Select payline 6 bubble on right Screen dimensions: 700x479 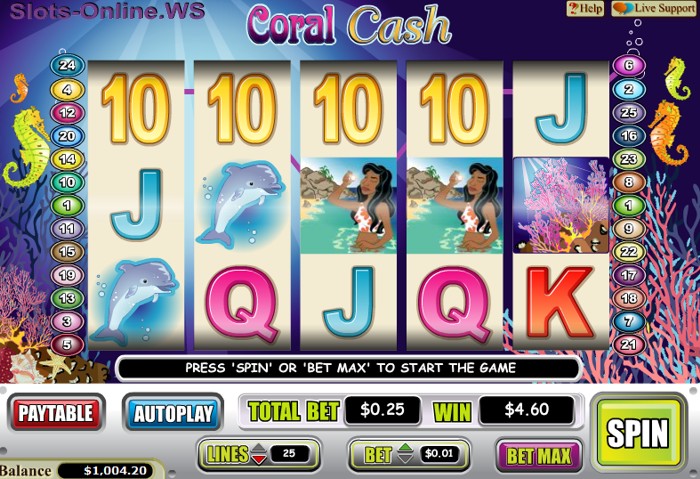629,65
